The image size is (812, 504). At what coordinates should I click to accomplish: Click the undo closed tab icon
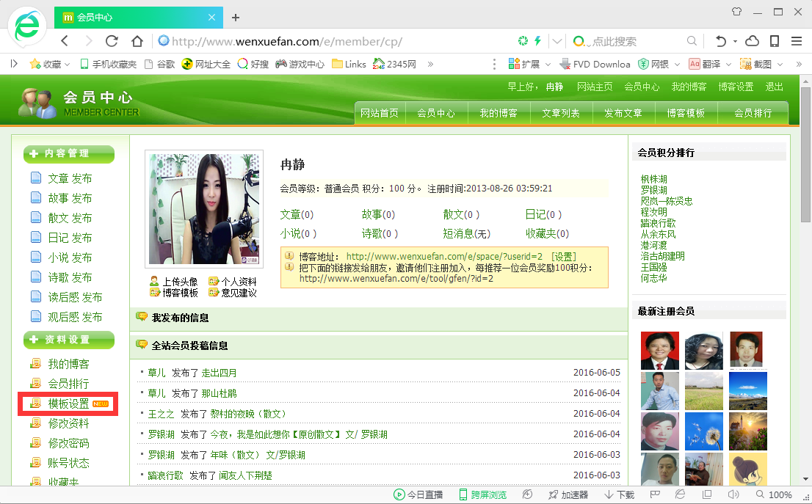pos(722,41)
